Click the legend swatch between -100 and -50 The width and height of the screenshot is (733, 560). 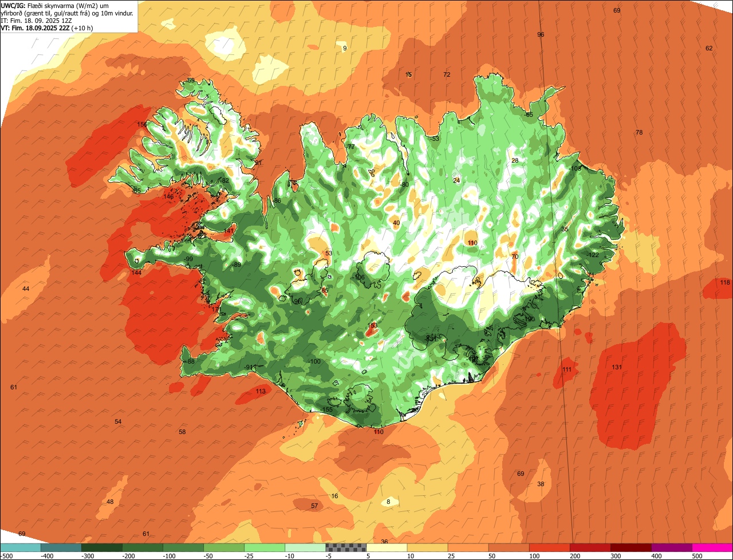tap(184, 547)
